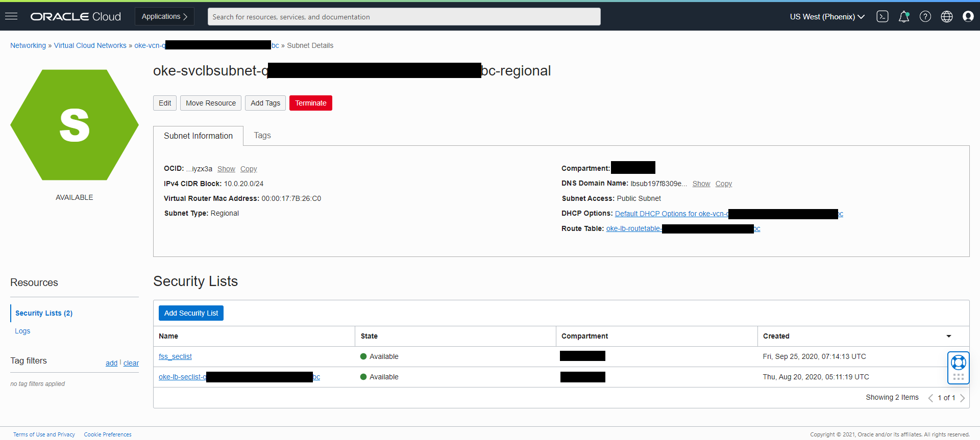Click the green subnet hexagon icon
Image resolution: width=980 pixels, height=440 pixels.
pyautogui.click(x=75, y=125)
